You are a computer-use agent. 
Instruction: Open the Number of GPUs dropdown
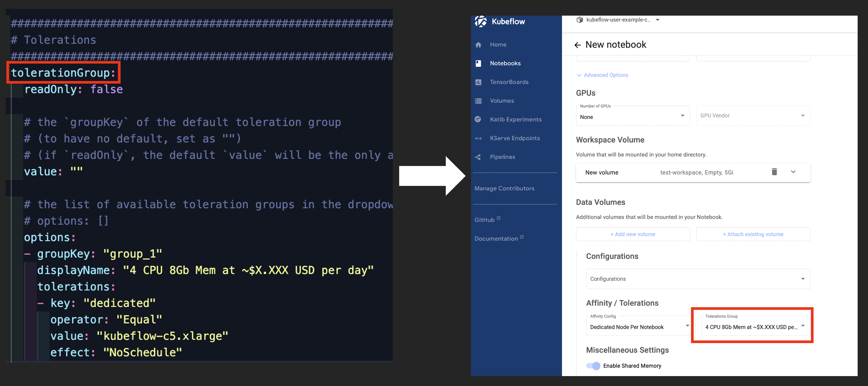click(632, 116)
